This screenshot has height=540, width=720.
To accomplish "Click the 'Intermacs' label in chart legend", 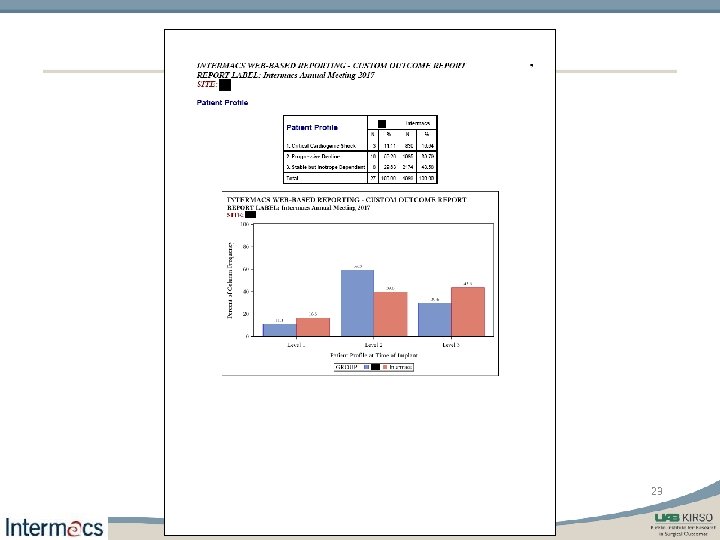I will 400,367.
